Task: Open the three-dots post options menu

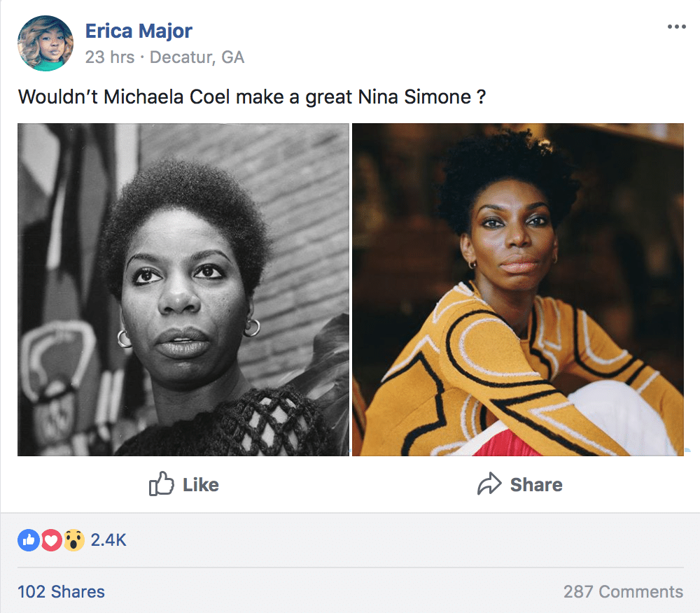Action: (676, 27)
